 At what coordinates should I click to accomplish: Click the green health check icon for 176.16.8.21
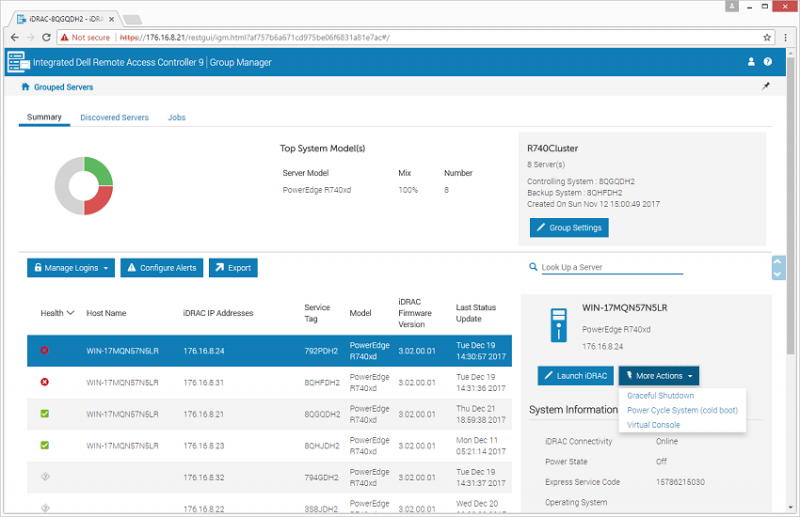[x=44, y=413]
